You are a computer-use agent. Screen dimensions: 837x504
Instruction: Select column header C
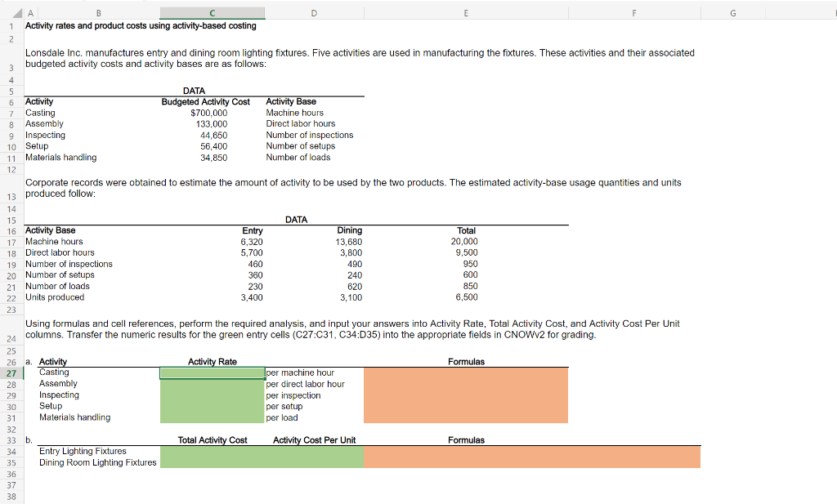(x=212, y=13)
